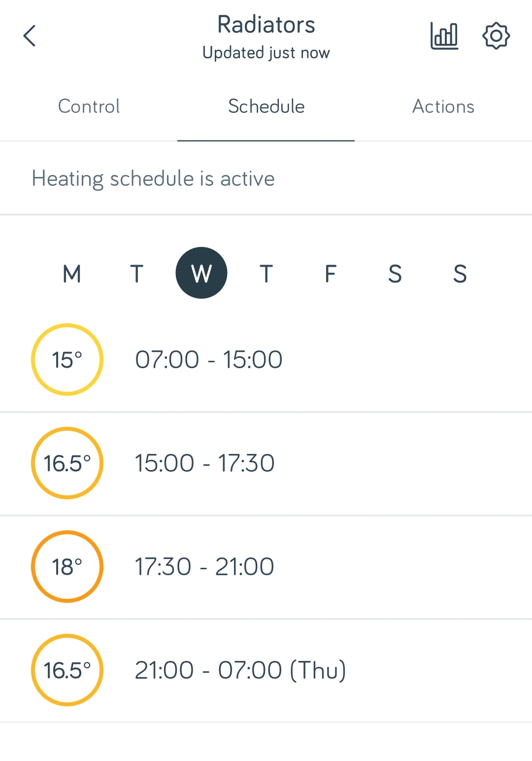Select the Schedule tab
Viewport: 532px width, 761px height.
266,106
